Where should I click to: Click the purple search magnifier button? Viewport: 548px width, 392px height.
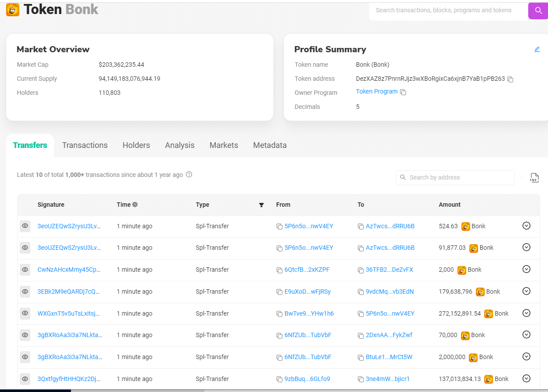538,11
